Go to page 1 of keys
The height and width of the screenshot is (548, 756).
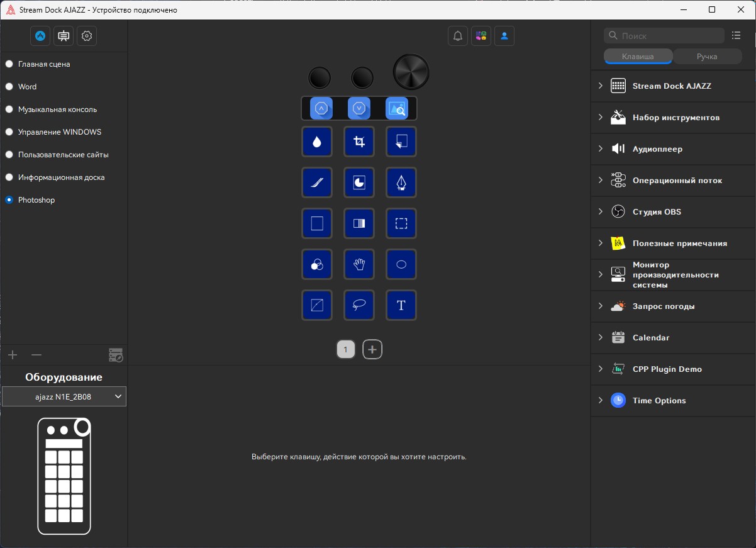(x=346, y=349)
